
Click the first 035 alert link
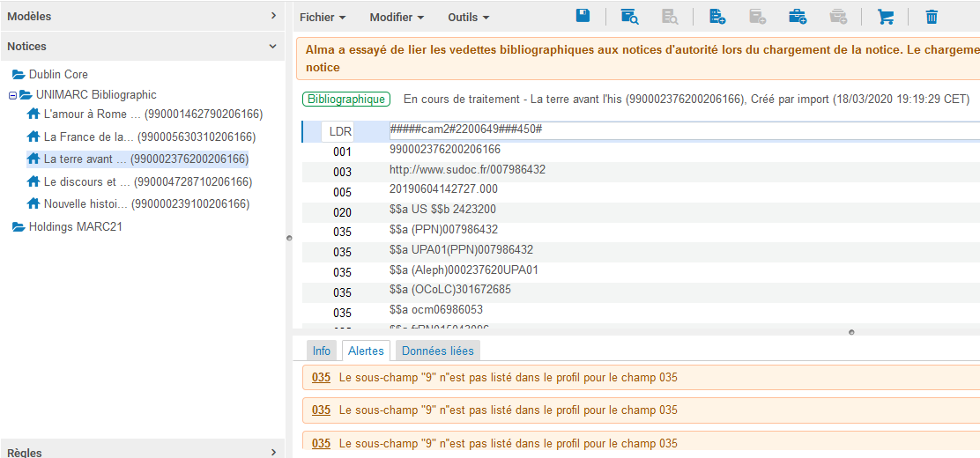321,378
